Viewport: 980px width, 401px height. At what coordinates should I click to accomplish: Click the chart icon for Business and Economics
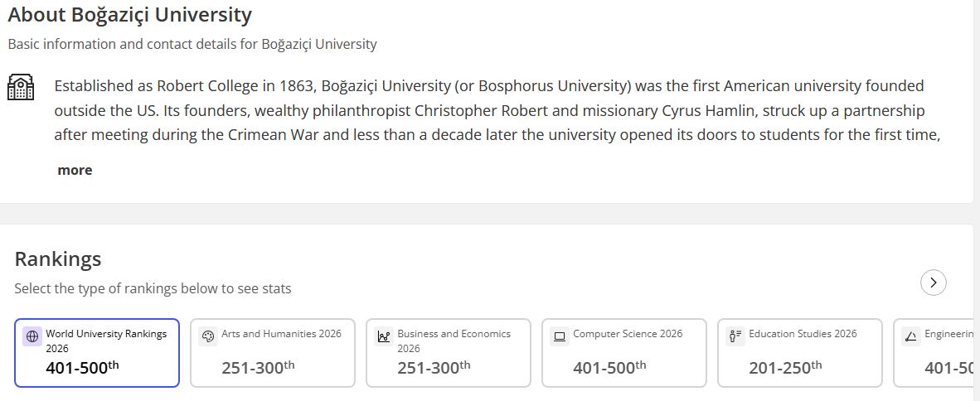pyautogui.click(x=384, y=336)
